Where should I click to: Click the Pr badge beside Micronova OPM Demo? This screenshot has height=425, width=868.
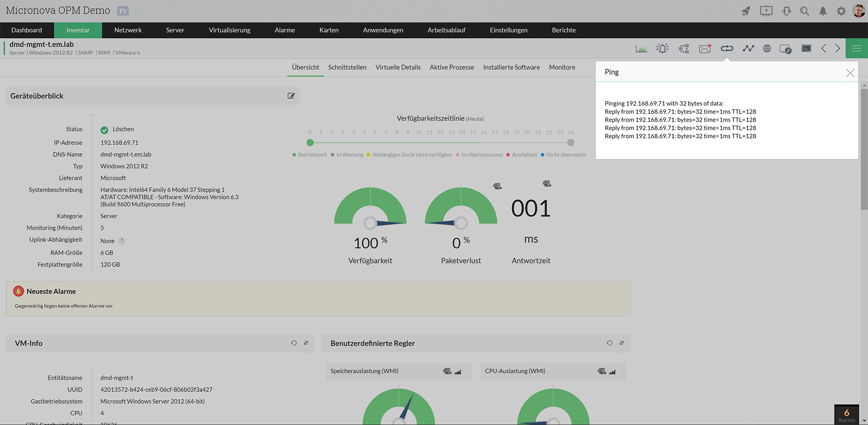pyautogui.click(x=123, y=11)
